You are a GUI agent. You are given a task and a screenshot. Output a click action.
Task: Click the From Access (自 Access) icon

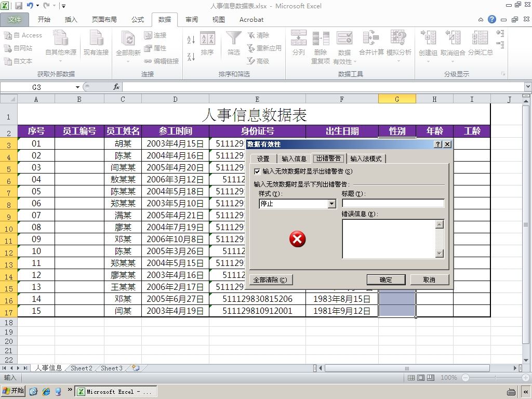pyautogui.click(x=8, y=35)
